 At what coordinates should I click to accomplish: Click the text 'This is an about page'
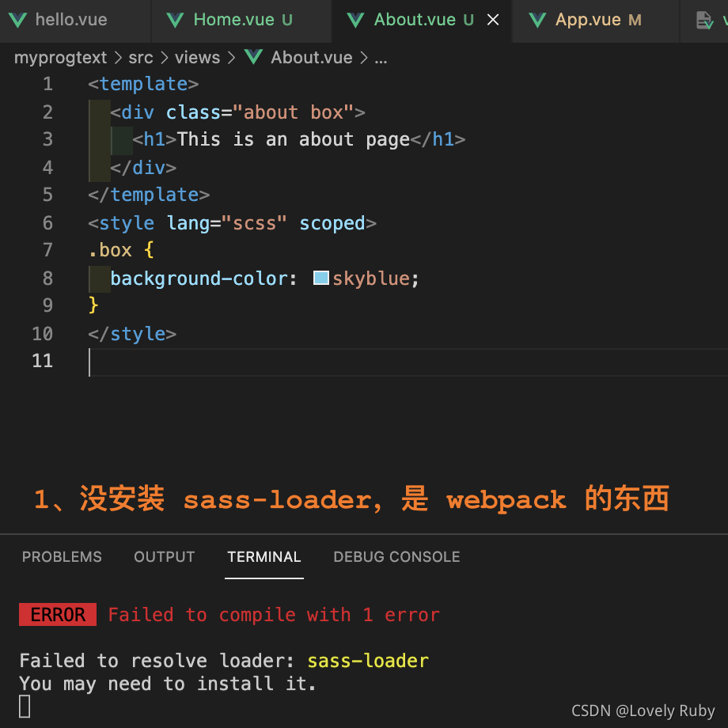[x=294, y=139]
